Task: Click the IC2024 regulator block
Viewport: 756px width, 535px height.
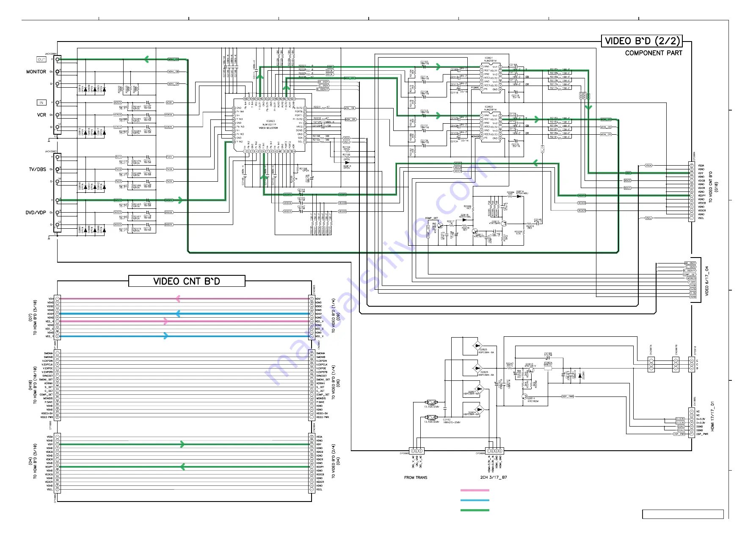Action: [548, 368]
